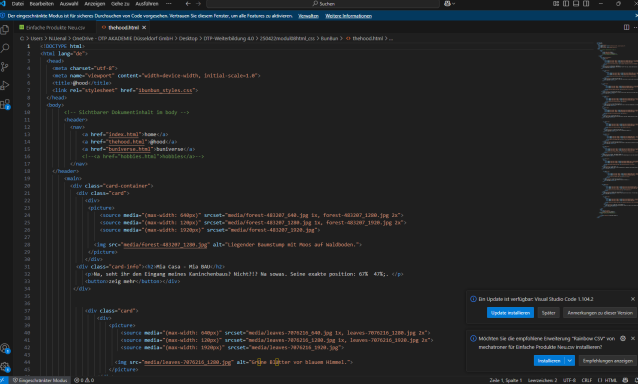638x384 pixels.
Task: Open the editor More Actions ellipsis
Action: [x=635, y=27]
